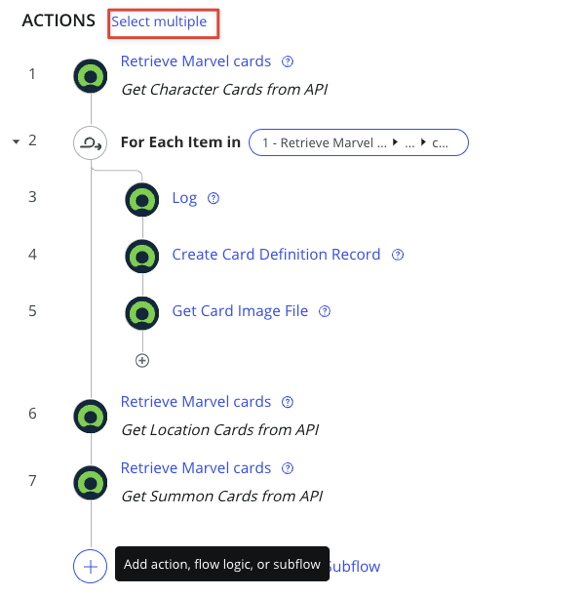Open the step 1 Retrieve Marvel cards action
582x600 pixels.
coord(196,61)
